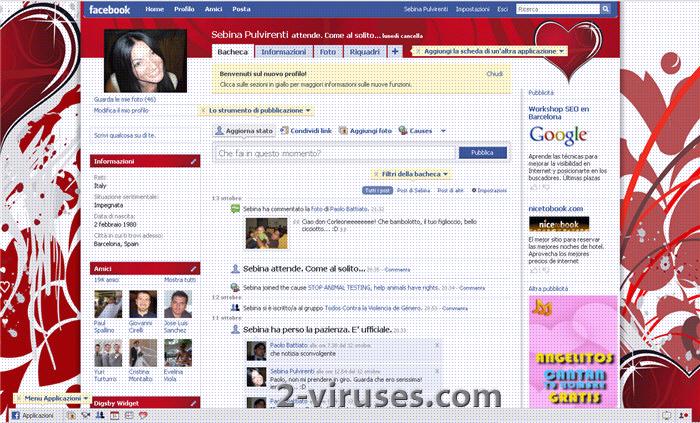700x423 pixels.
Task: Switch to the Riquadri tab
Action: click(x=364, y=52)
